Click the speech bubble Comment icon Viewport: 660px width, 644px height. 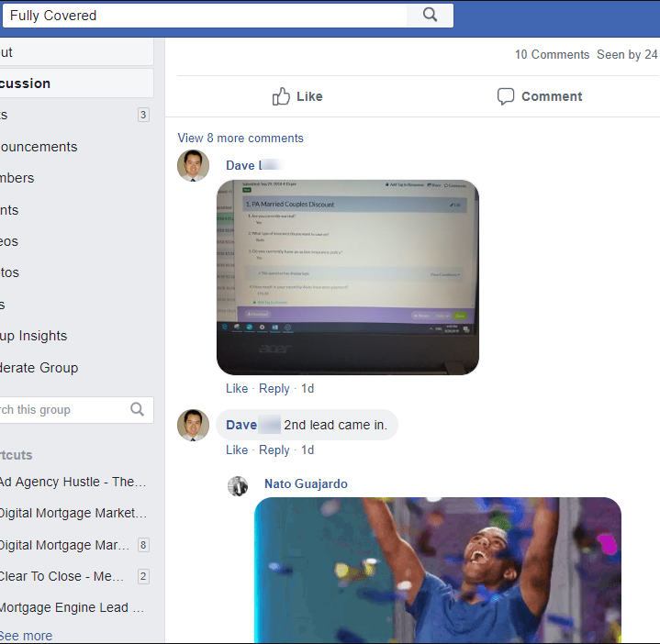coord(506,96)
